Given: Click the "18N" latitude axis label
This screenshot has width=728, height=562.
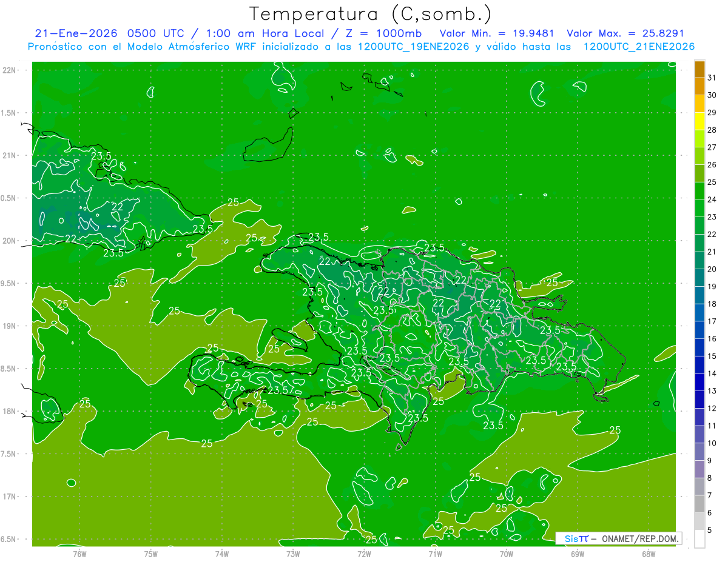Looking at the screenshot, I should point(10,412).
